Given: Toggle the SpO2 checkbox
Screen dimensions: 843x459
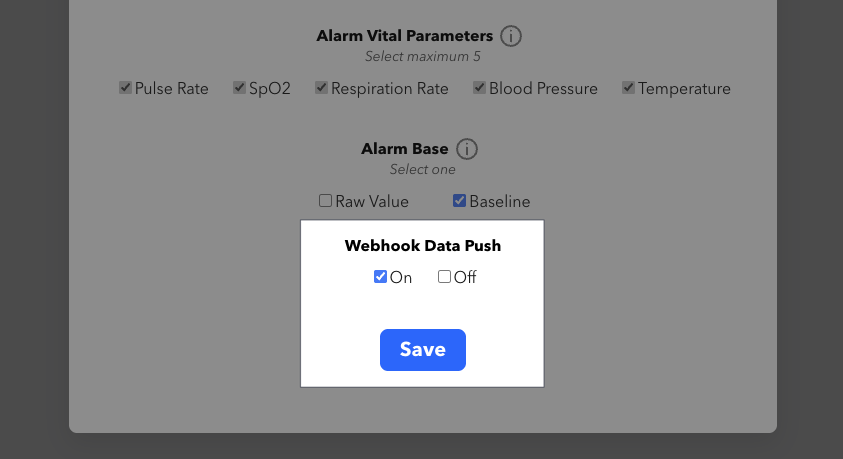Looking at the screenshot, I should pos(240,88).
